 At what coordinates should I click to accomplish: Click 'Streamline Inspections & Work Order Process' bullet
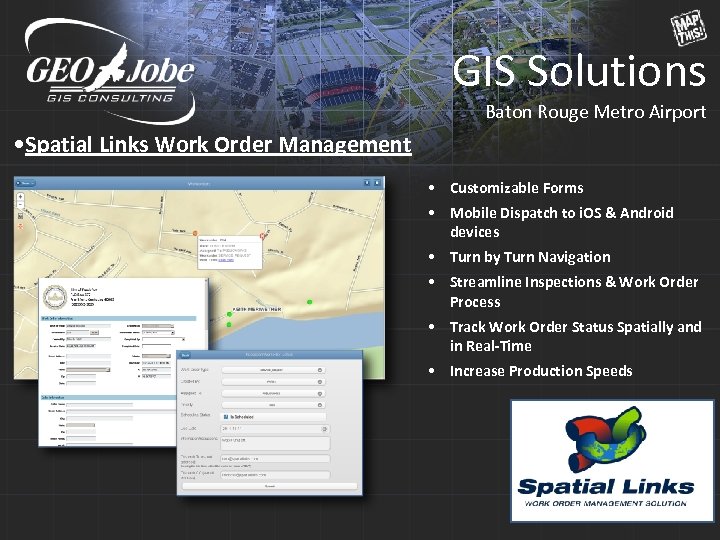click(x=574, y=292)
